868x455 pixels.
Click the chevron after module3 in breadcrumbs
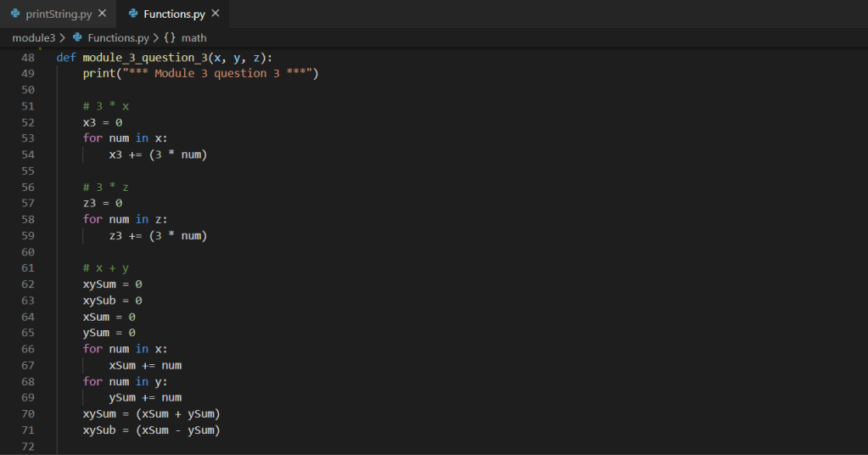pyautogui.click(x=63, y=37)
